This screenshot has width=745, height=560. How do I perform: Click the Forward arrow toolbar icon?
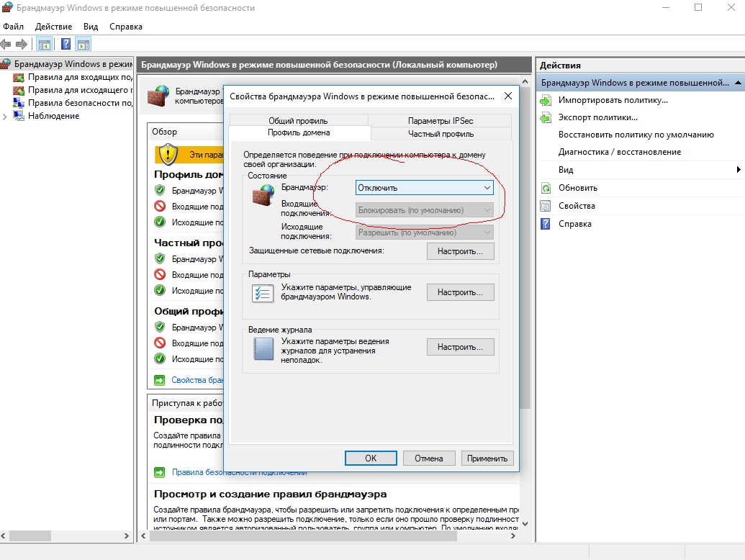pyautogui.click(x=22, y=45)
